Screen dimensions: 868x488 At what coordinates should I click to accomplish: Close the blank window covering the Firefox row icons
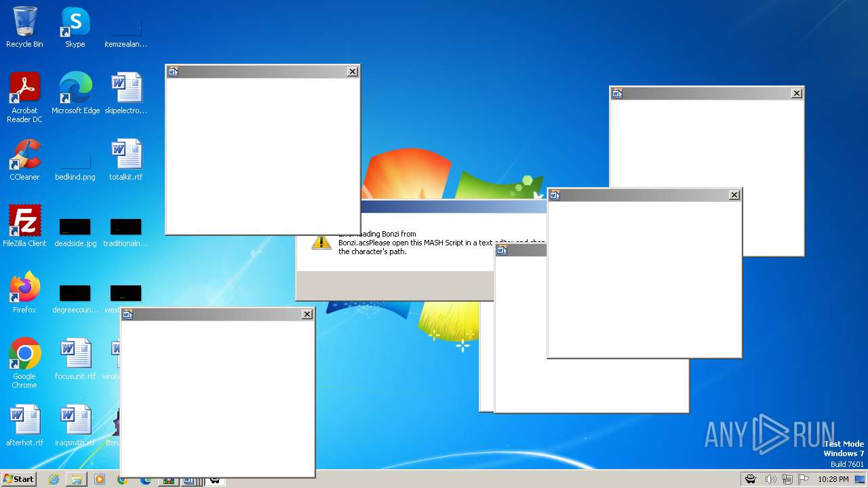pyautogui.click(x=307, y=314)
